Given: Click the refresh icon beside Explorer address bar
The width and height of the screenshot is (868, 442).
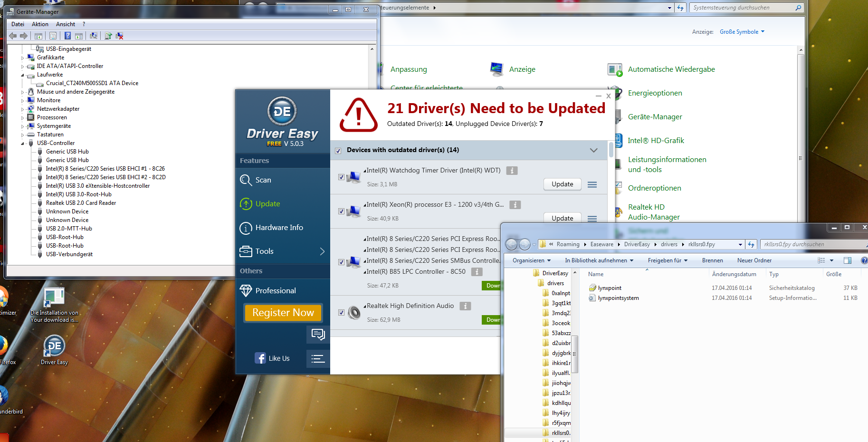Looking at the screenshot, I should pyautogui.click(x=751, y=244).
